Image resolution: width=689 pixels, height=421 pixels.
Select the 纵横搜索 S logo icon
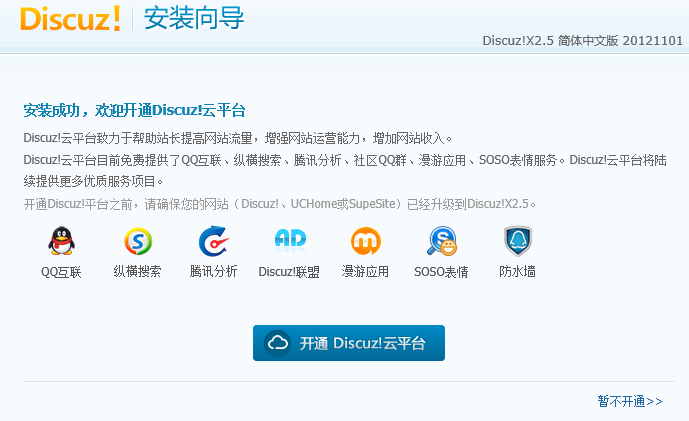[138, 241]
